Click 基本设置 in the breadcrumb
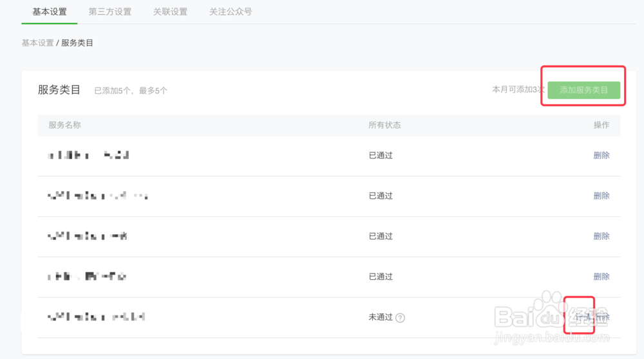644x359 pixels. (37, 43)
